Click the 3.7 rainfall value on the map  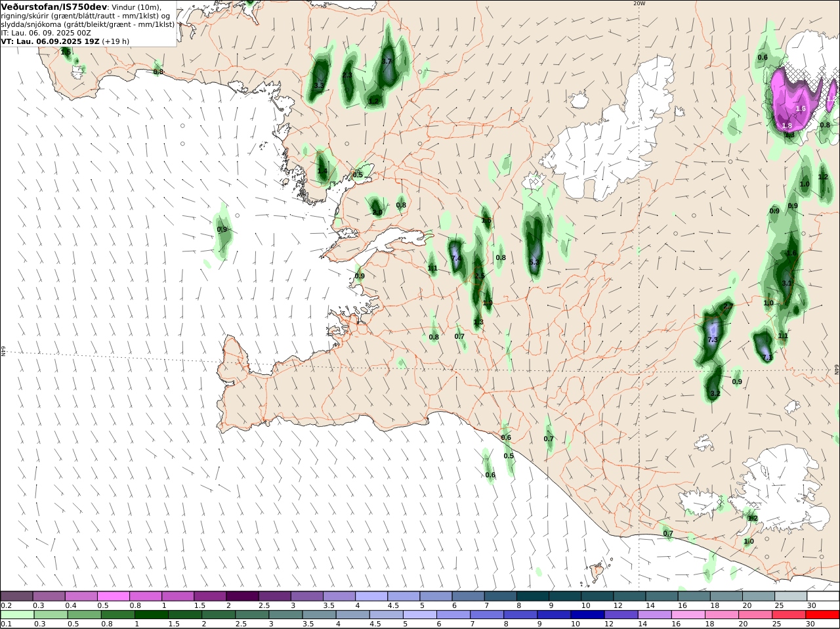pos(387,62)
